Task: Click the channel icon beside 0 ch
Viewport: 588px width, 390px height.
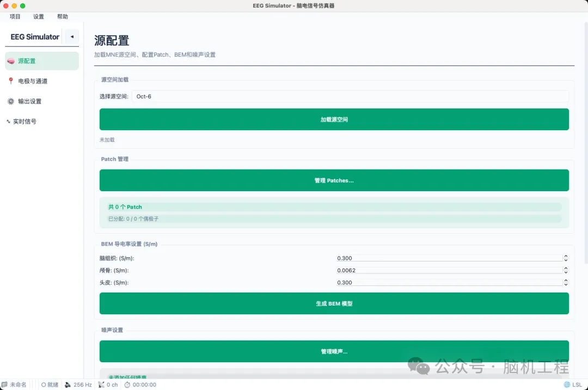Action: (101, 385)
